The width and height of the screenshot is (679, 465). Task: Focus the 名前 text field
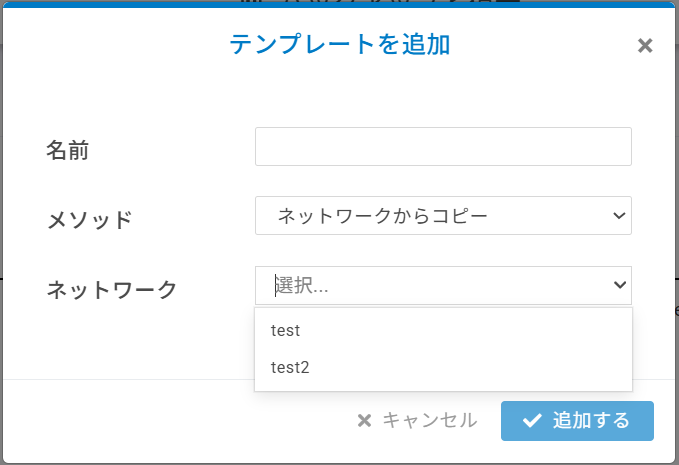443,146
